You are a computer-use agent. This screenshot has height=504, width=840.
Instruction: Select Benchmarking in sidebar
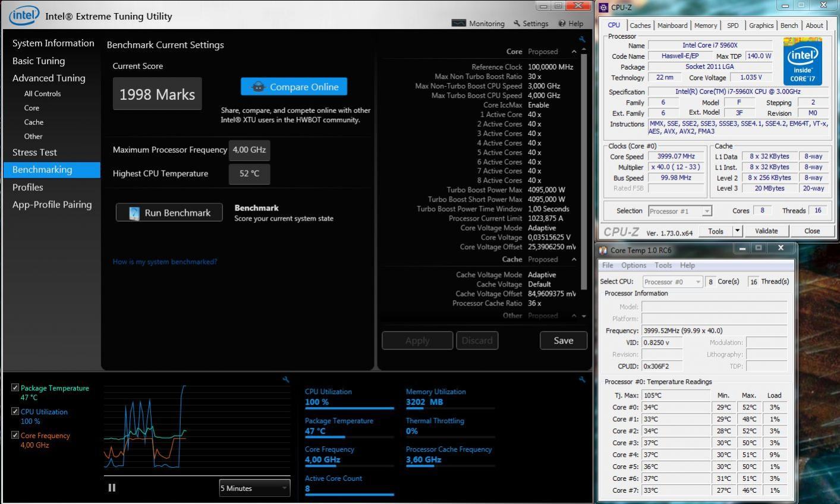[52, 169]
